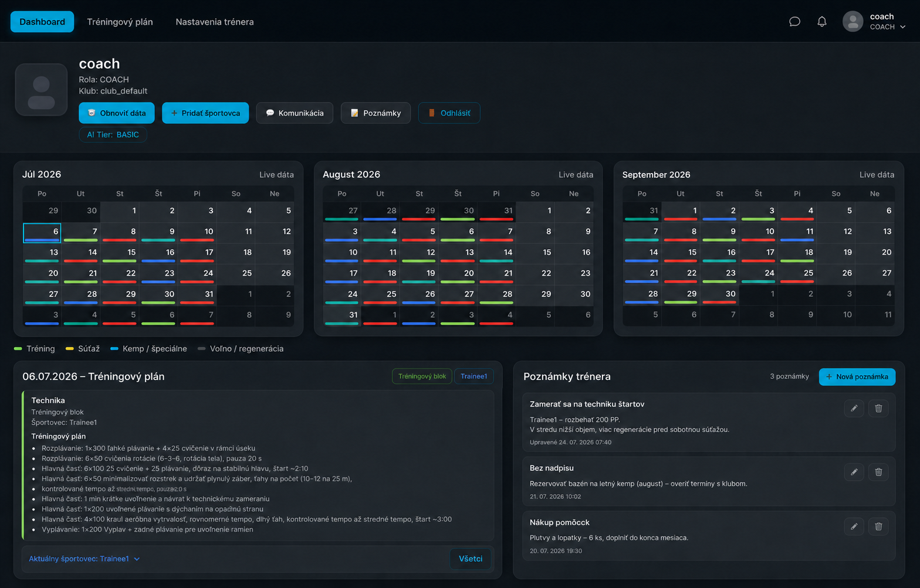Select July 15 in the Júl 2026 calendar
The height and width of the screenshot is (588, 920).
click(x=120, y=254)
